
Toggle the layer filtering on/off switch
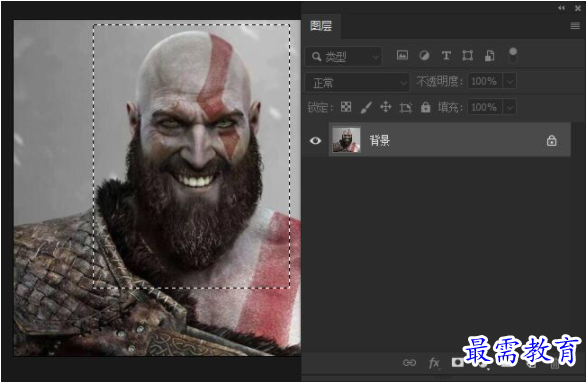513,55
